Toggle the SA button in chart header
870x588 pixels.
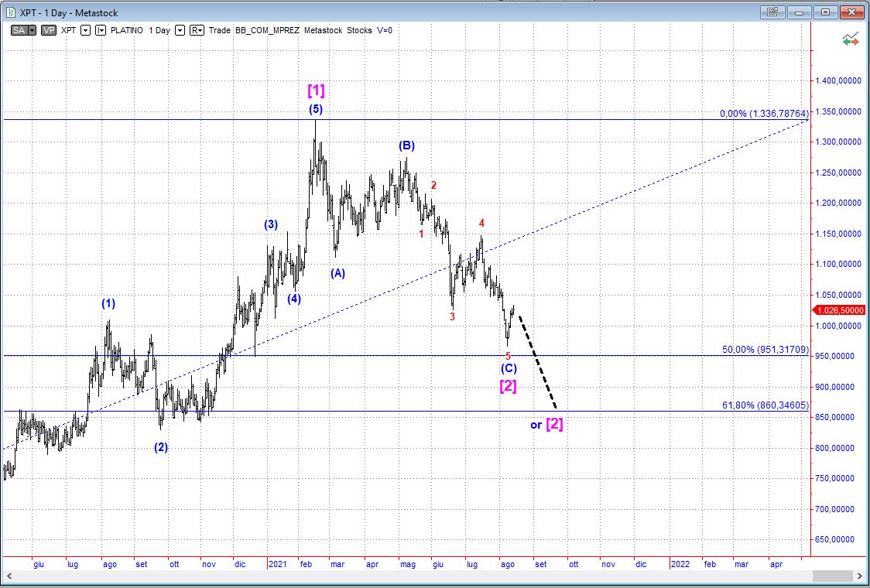click(17, 30)
